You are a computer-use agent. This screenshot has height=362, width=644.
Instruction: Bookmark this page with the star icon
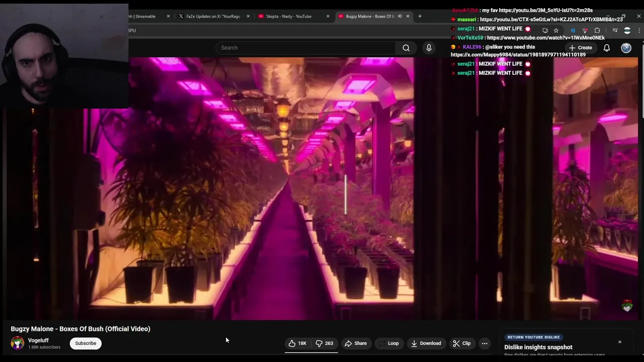[556, 31]
